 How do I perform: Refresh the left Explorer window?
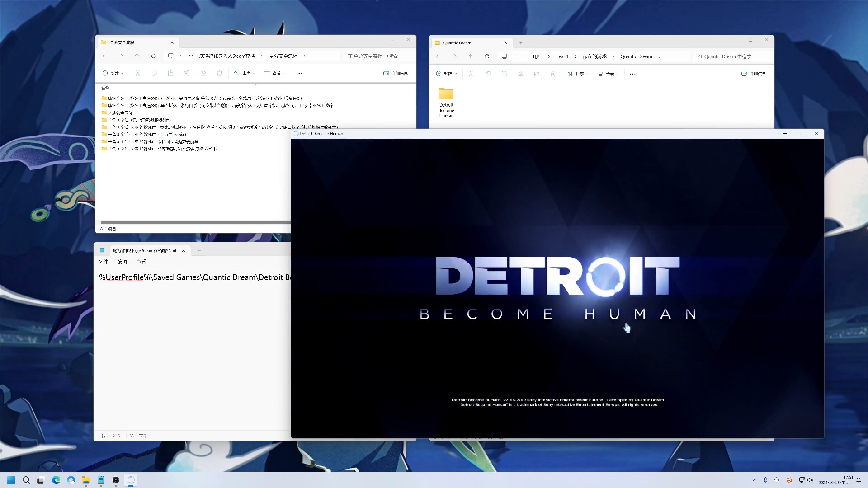(153, 56)
